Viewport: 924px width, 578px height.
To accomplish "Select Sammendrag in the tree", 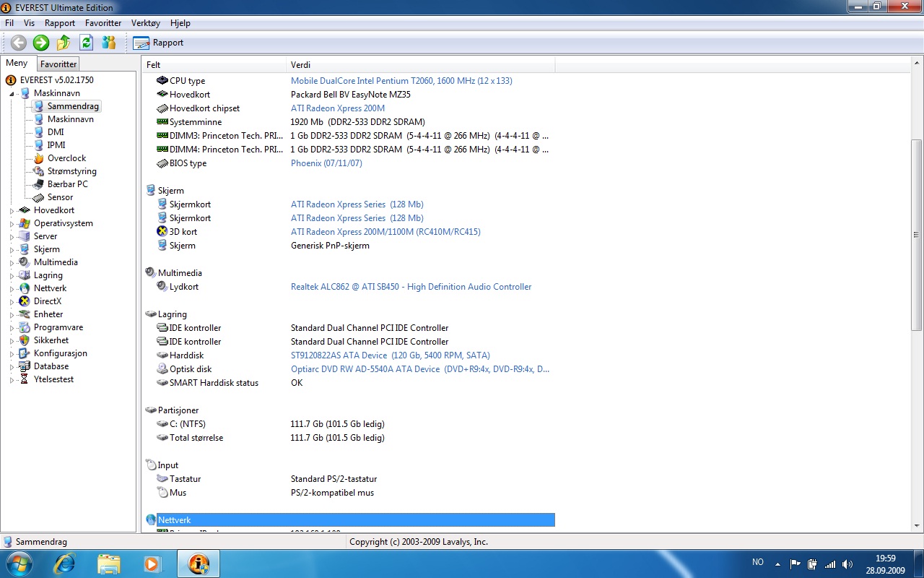I will [73, 106].
